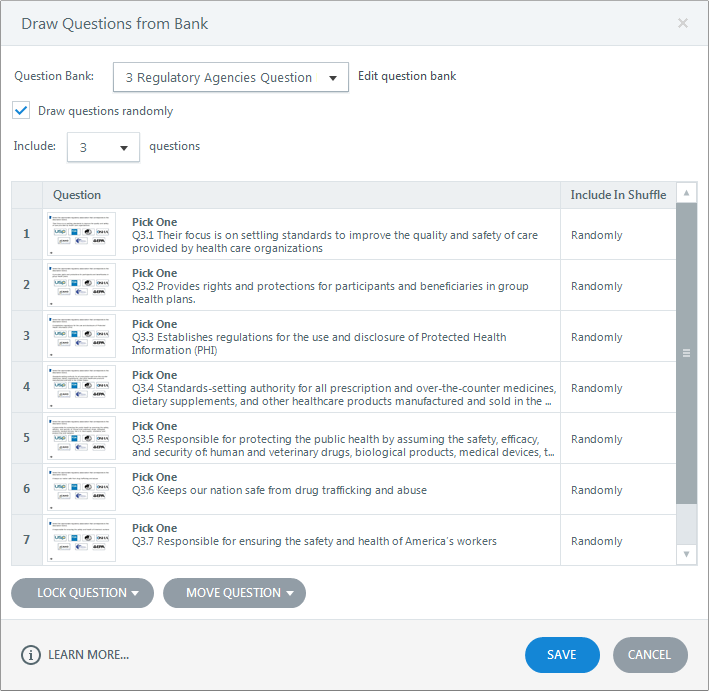Click the question list scrollbar handle
The width and height of the screenshot is (709, 691).
click(686, 353)
